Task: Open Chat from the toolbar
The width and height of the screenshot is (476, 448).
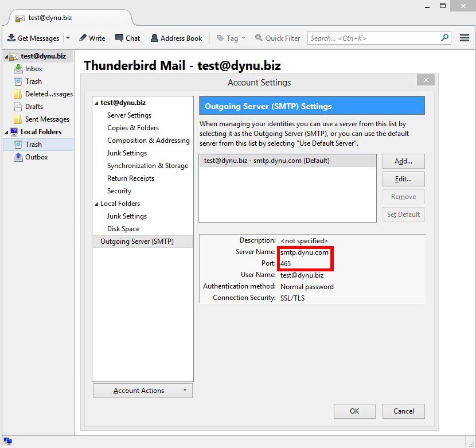Action: tap(127, 38)
